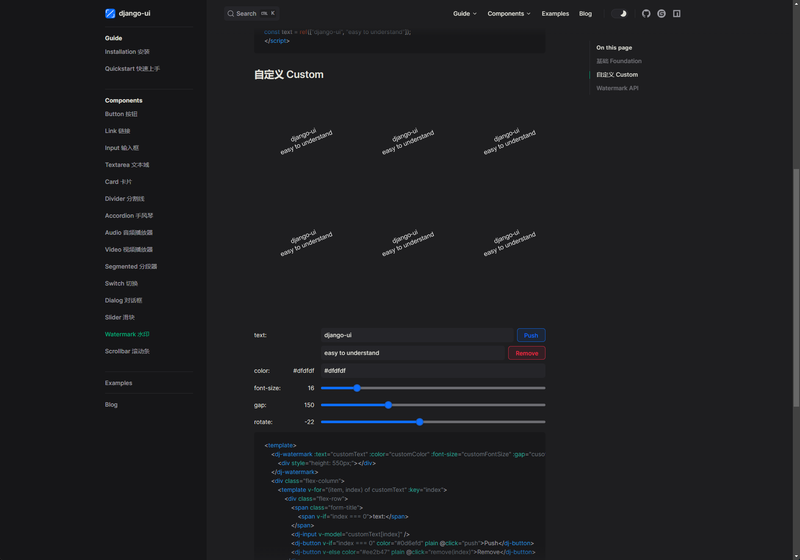Click the Components sidebar heading
This screenshot has width=800, height=560.
tap(123, 100)
